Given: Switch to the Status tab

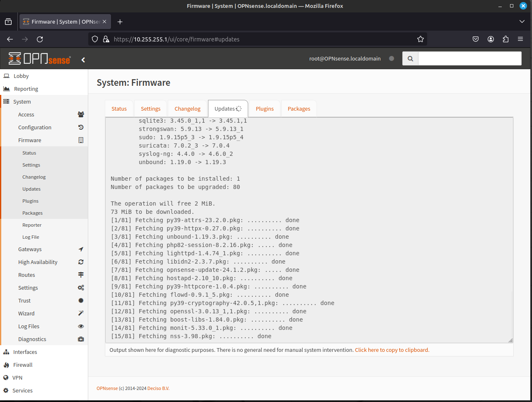Looking at the screenshot, I should (x=119, y=109).
